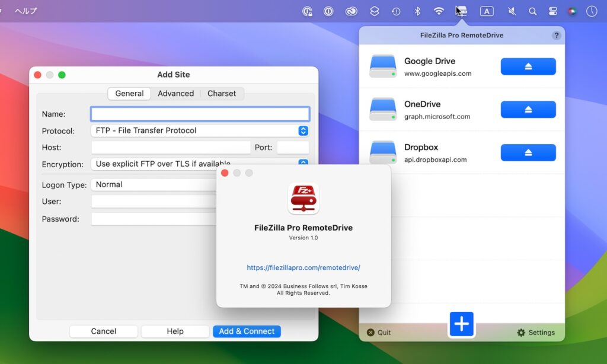Open Settings via the gear icon
Viewport: 607px width, 364px height.
521,333
